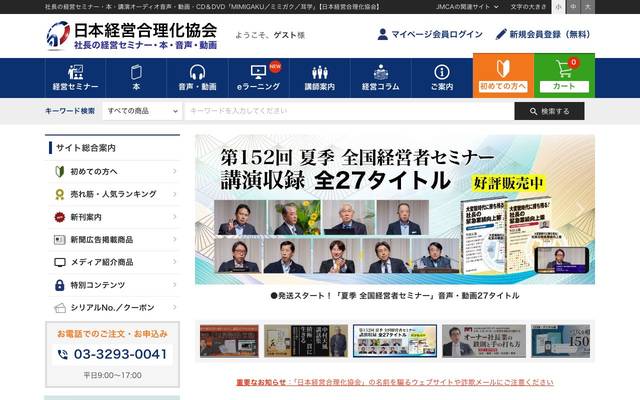Click the white カート button label
The image size is (640, 400).
(564, 87)
